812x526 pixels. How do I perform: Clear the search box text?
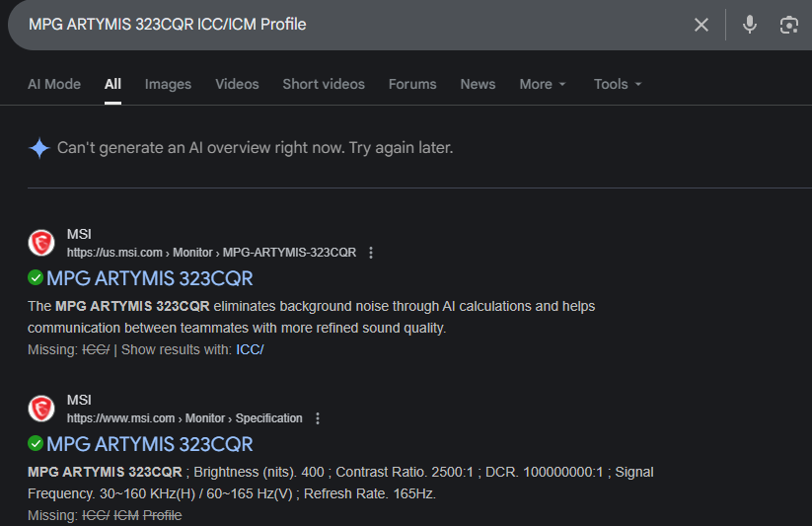point(701,25)
